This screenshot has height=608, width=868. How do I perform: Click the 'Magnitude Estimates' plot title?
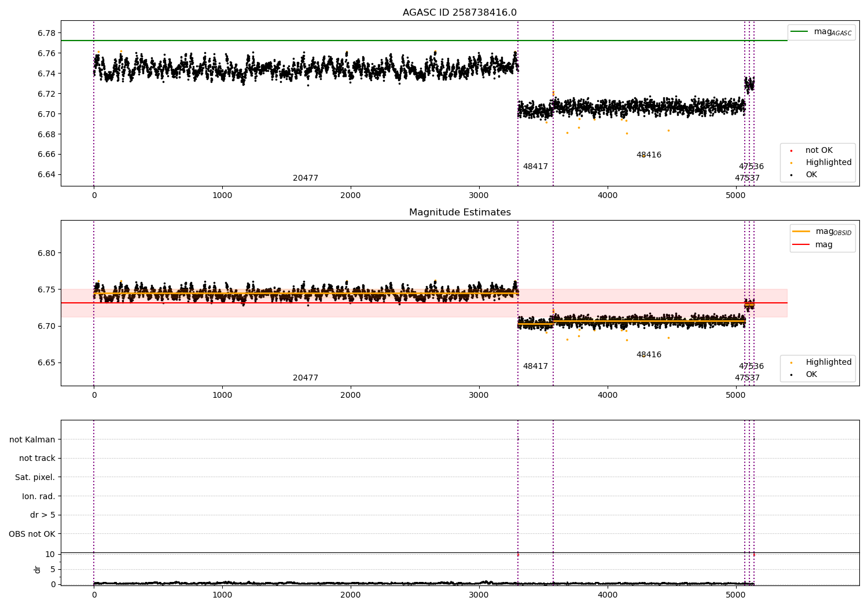tap(459, 213)
